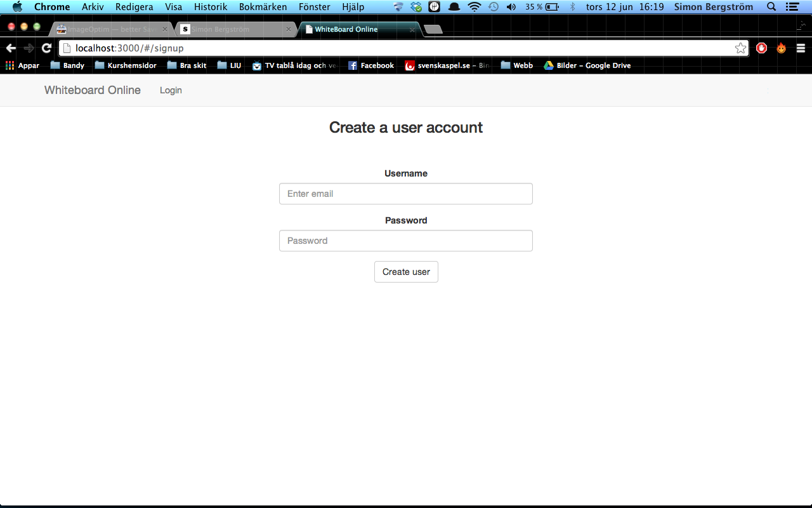Open the Time Machine menu bar icon

(494, 7)
